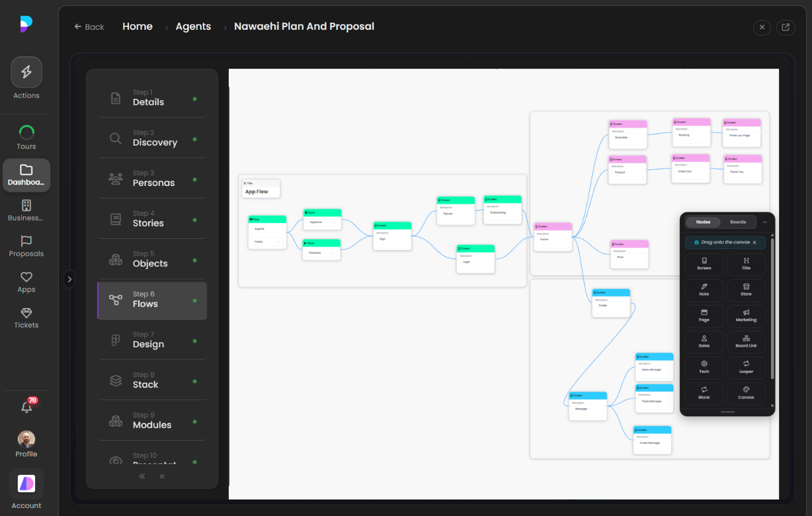Go to Step 3 Personas
Screen dimensions: 812x516
point(152,179)
